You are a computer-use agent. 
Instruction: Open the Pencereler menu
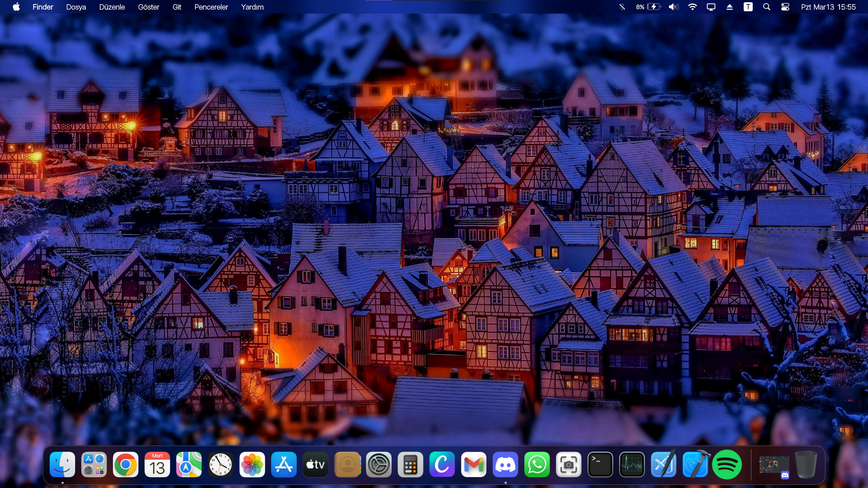point(211,7)
